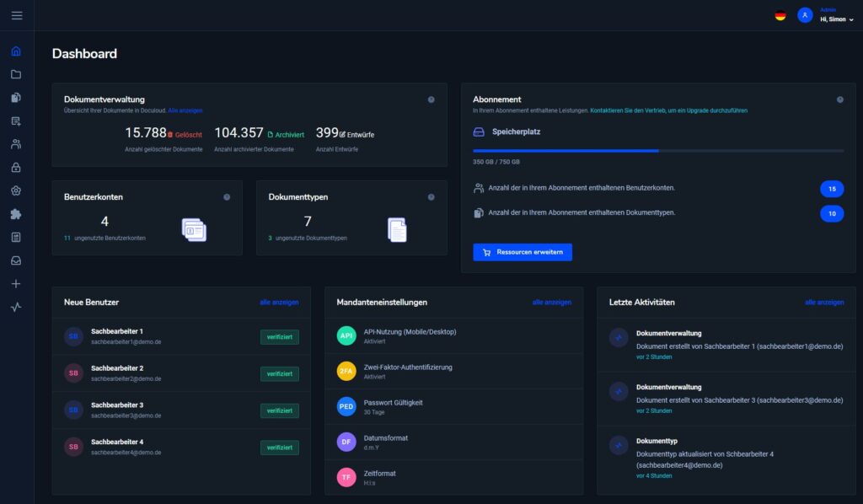Open the activity pulse icon in sidebar

pos(16,307)
